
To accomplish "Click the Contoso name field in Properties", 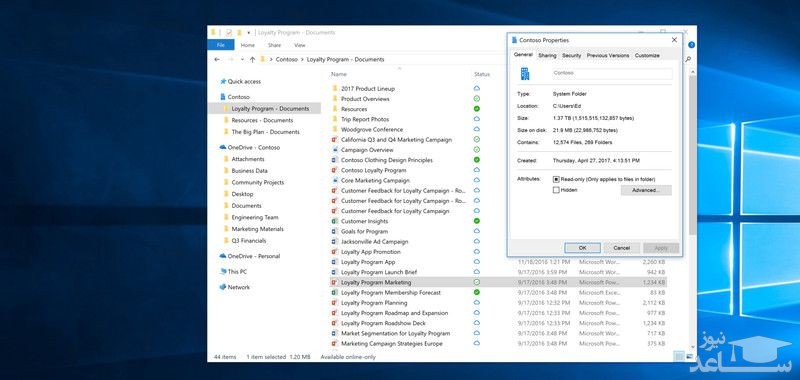I will (612, 73).
